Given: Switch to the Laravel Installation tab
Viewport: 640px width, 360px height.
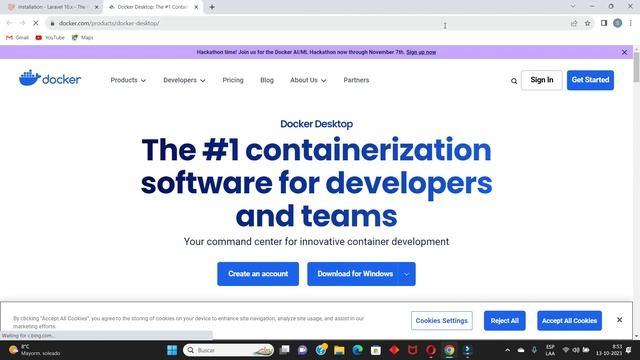Looking at the screenshot, I should [x=52, y=7].
